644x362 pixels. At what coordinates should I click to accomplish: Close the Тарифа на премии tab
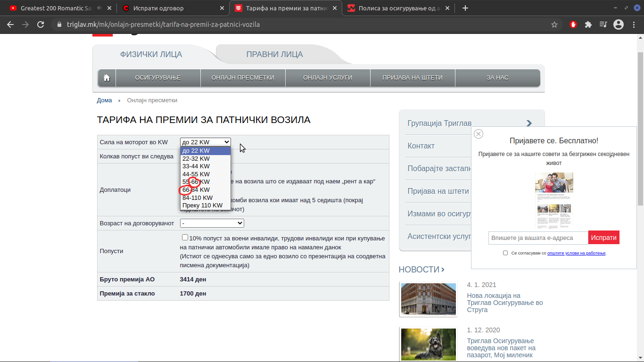click(x=335, y=8)
